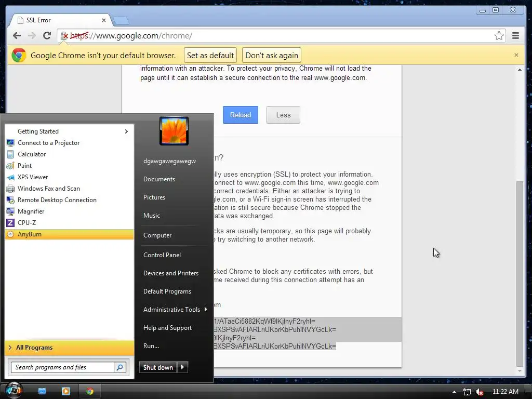Click the scrollbar up arrow
This screenshot has height=399, width=532.
click(520, 70)
